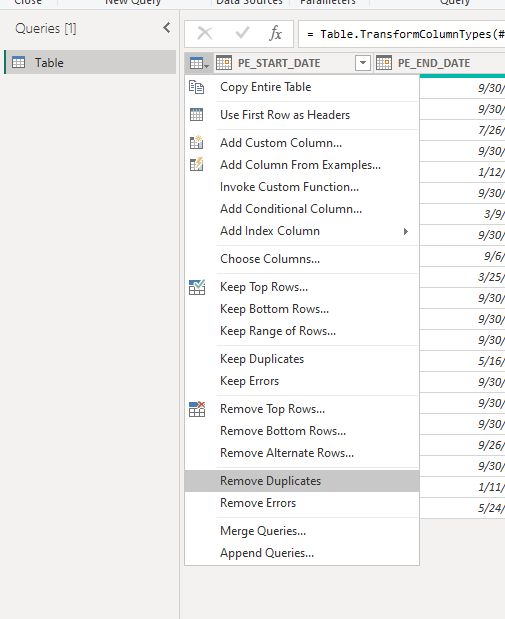This screenshot has height=619, width=505.
Task: Click the Add Custom Column icon
Action: tap(196, 143)
